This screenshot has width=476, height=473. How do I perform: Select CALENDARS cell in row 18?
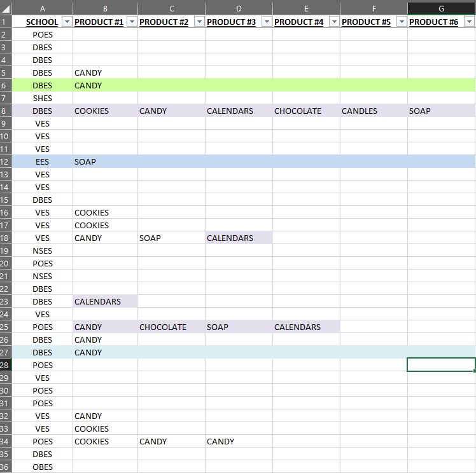(239, 238)
